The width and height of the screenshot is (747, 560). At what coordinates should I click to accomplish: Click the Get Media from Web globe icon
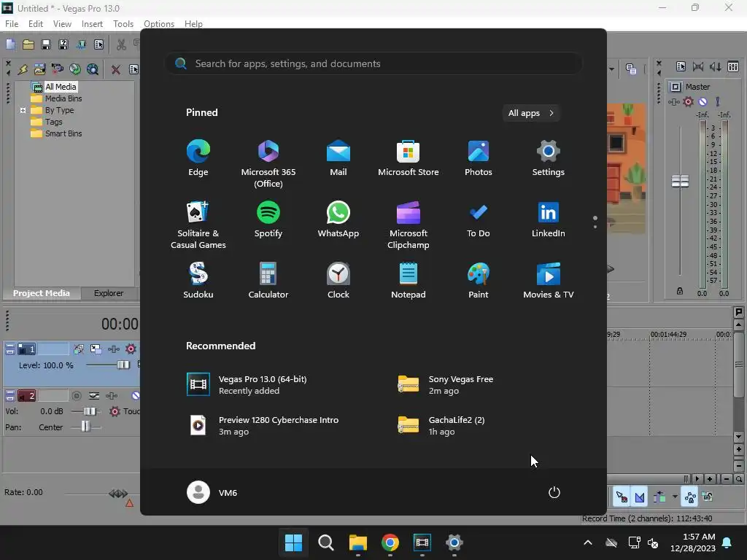pos(93,69)
